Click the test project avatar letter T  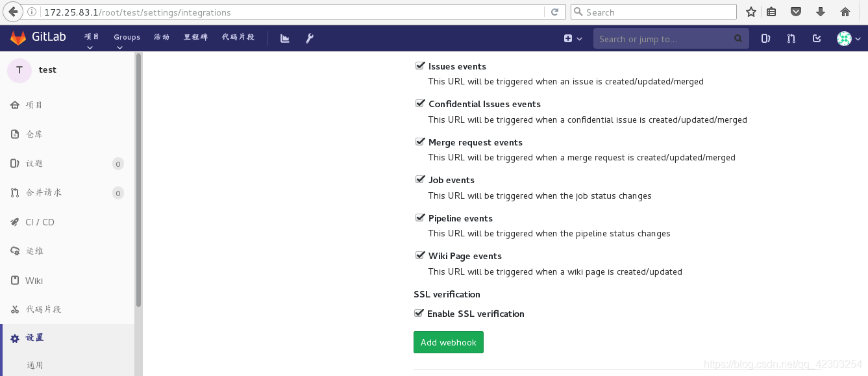[x=19, y=70]
